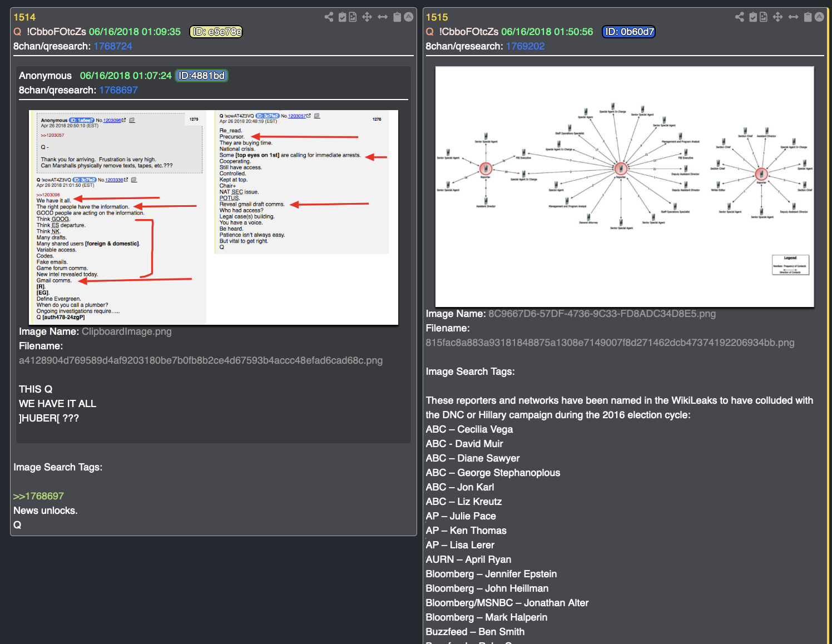Click the 'AP – Julie Pace' entry
The width and height of the screenshot is (832, 644).
(x=460, y=516)
